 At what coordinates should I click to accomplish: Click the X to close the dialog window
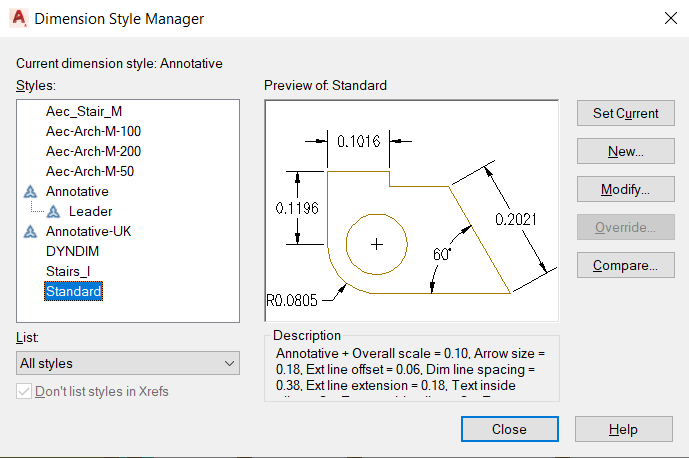tap(671, 18)
